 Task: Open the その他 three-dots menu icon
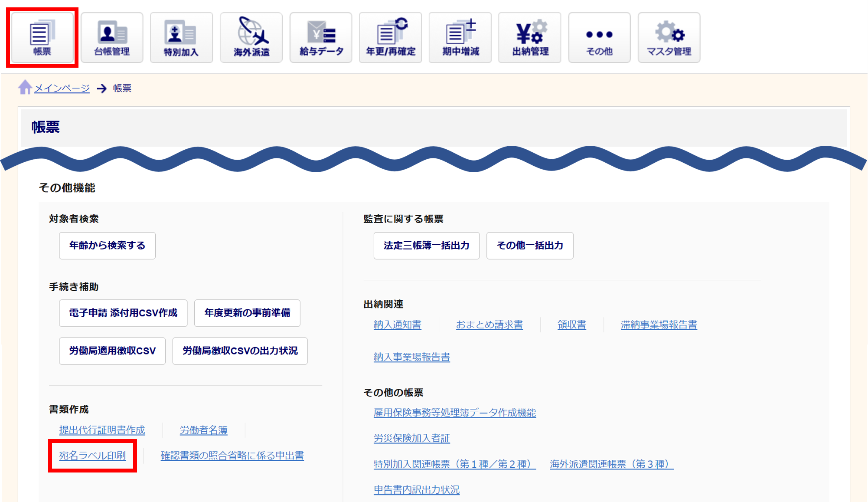(599, 38)
